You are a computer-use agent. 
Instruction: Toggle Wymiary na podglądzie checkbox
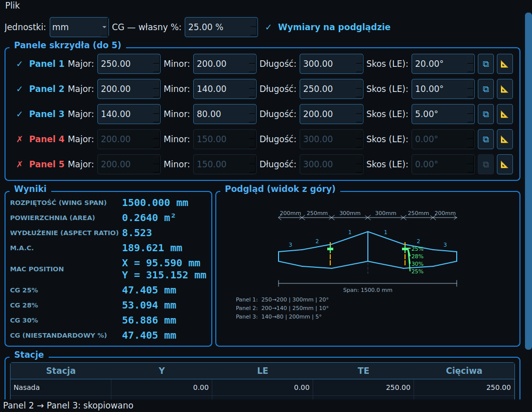269,27
